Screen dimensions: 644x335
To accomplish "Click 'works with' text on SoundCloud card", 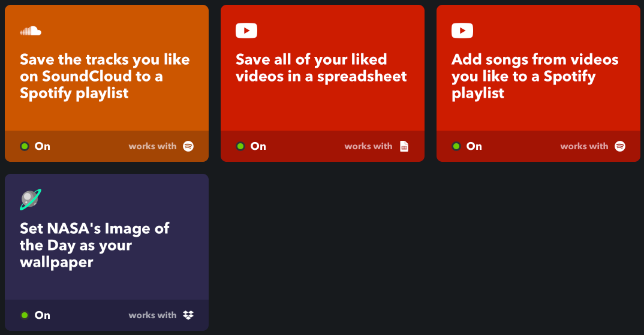I will [152, 146].
